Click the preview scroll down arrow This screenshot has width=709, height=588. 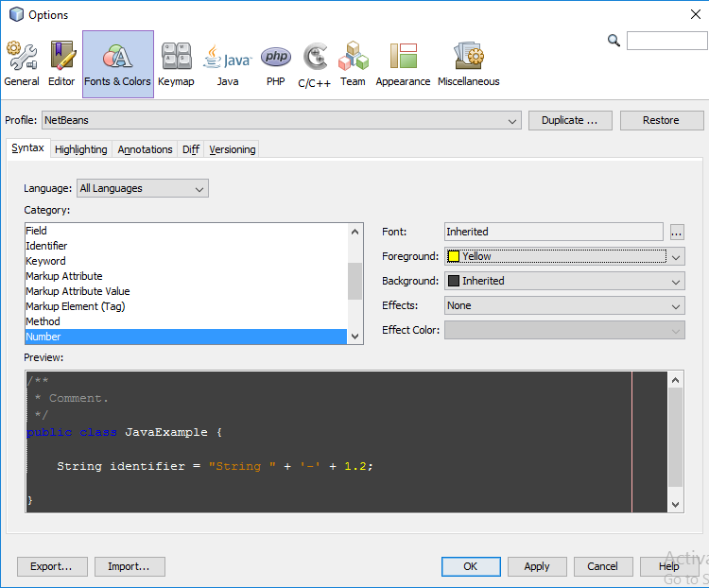click(676, 504)
